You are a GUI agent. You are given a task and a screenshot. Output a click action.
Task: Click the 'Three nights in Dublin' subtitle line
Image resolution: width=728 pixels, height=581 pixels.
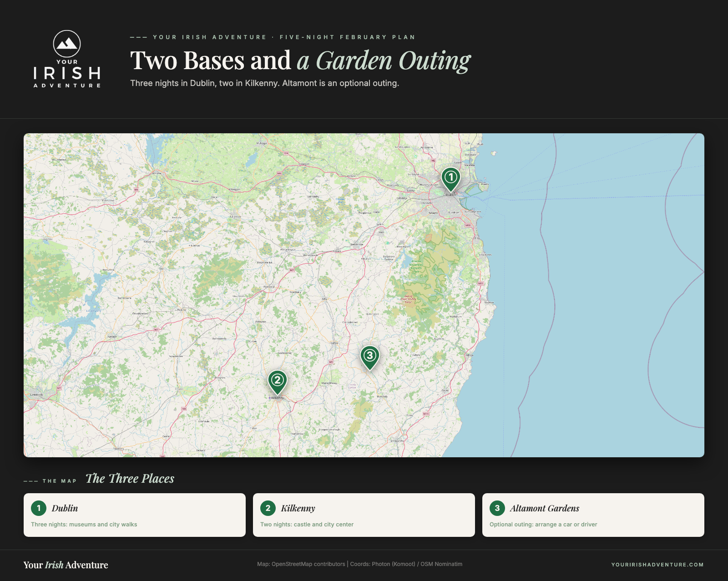click(x=264, y=83)
